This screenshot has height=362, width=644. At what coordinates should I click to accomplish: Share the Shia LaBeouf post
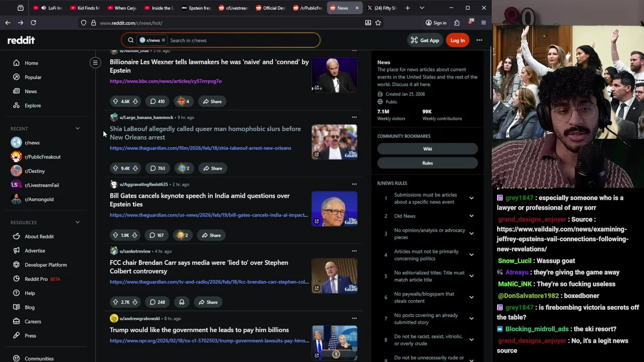(x=212, y=168)
